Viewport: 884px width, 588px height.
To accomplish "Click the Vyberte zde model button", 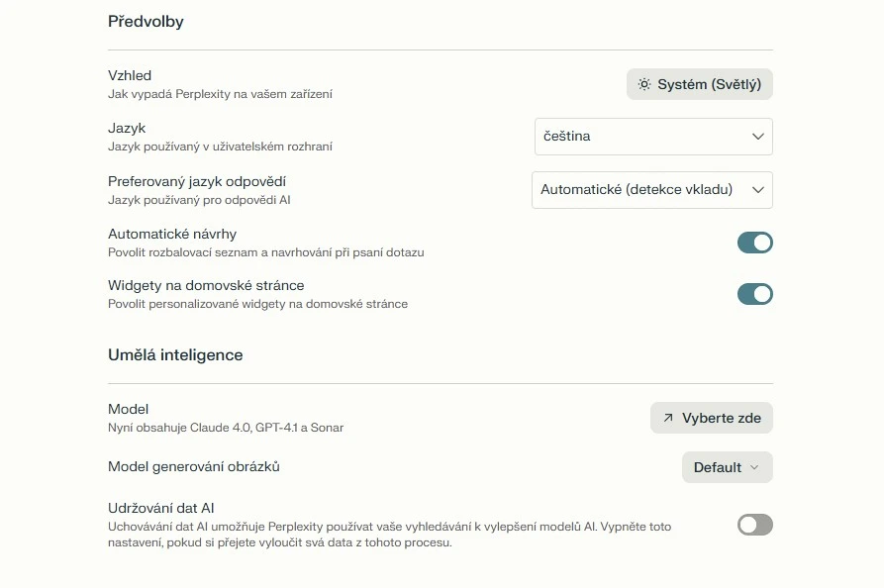I will (712, 418).
